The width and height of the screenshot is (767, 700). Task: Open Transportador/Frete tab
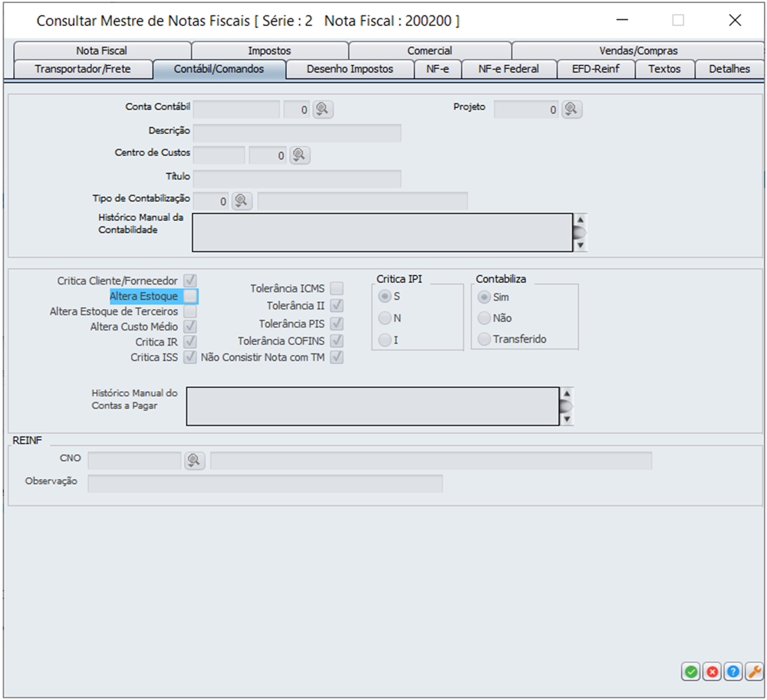click(83, 69)
